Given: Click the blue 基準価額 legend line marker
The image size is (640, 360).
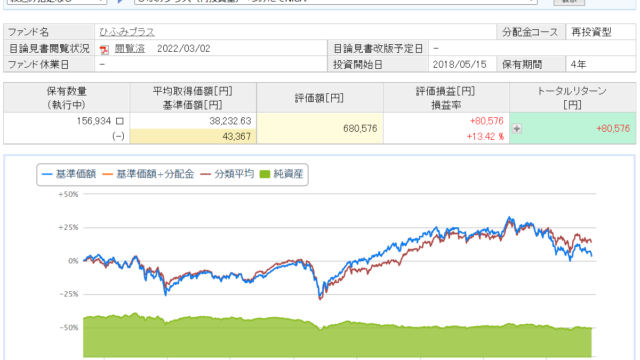Looking at the screenshot, I should point(47,175).
